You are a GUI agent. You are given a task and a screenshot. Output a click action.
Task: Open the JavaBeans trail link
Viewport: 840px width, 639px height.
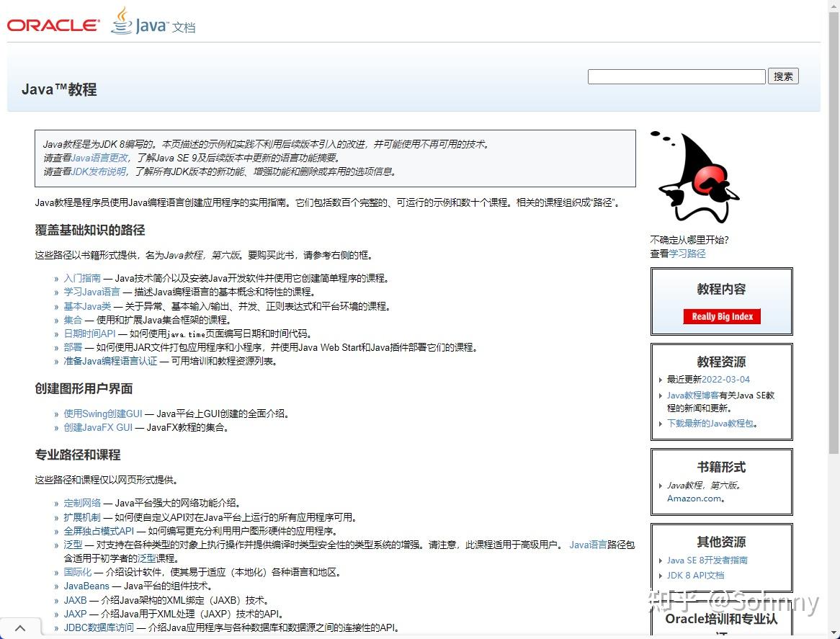click(x=86, y=586)
